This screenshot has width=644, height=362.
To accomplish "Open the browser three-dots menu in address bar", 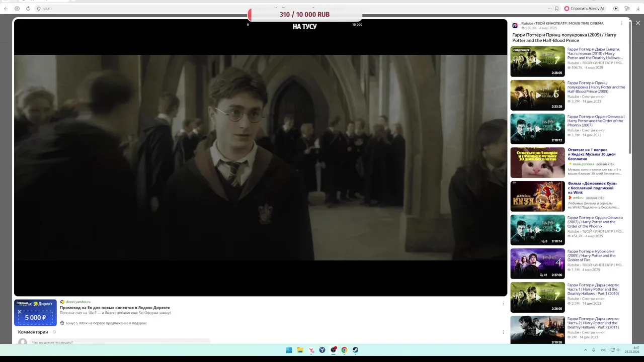I will pos(549,9).
